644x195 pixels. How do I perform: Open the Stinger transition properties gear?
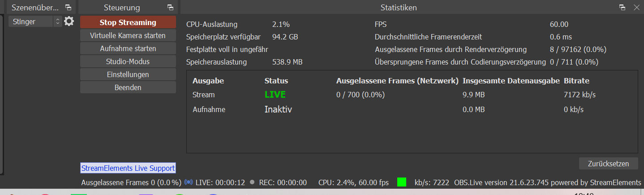(69, 21)
